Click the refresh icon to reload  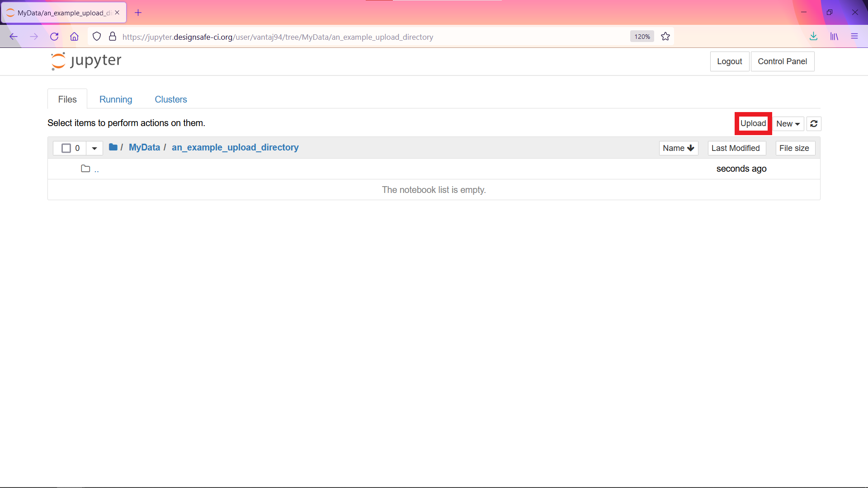813,123
